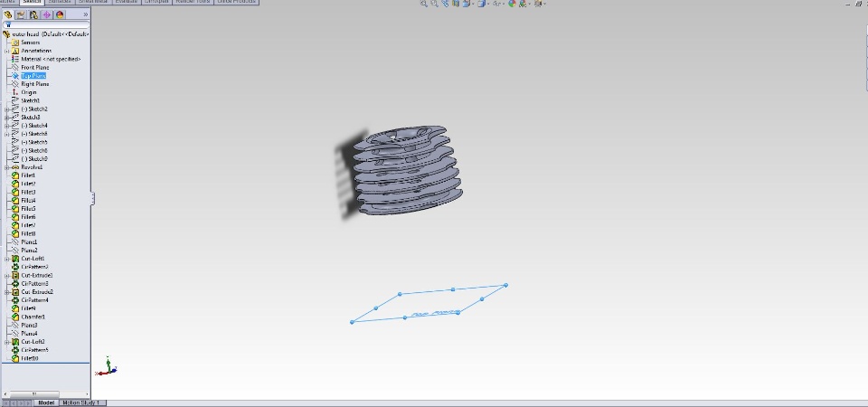Viewport: 868px width, 407px height.
Task: Switch to the Motion Study 1 tab
Action: tap(82, 402)
